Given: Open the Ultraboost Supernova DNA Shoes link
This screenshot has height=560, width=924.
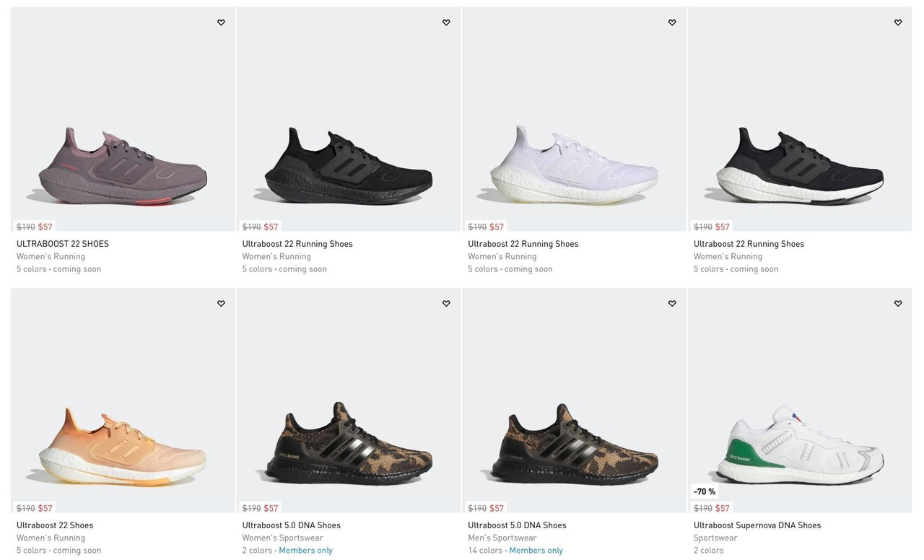Looking at the screenshot, I should (x=757, y=525).
